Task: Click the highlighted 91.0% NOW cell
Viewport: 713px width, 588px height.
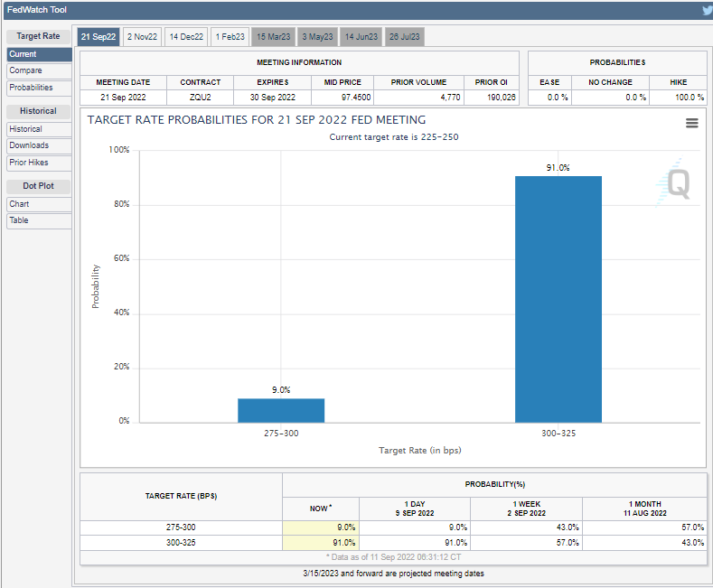Action: coord(321,543)
